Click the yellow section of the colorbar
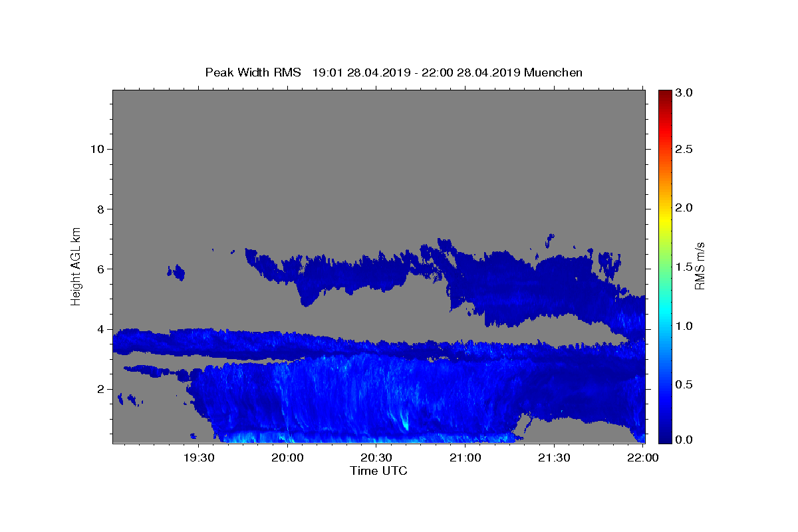 (x=665, y=219)
